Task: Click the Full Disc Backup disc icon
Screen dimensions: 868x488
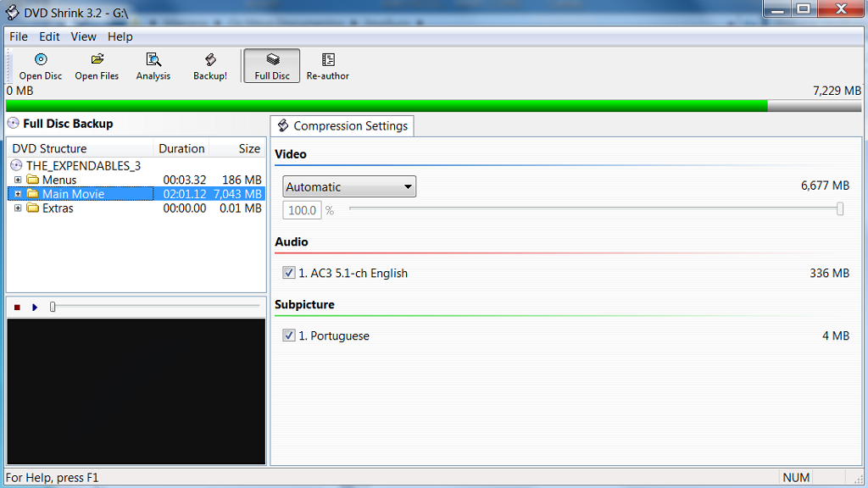Action: (14, 123)
